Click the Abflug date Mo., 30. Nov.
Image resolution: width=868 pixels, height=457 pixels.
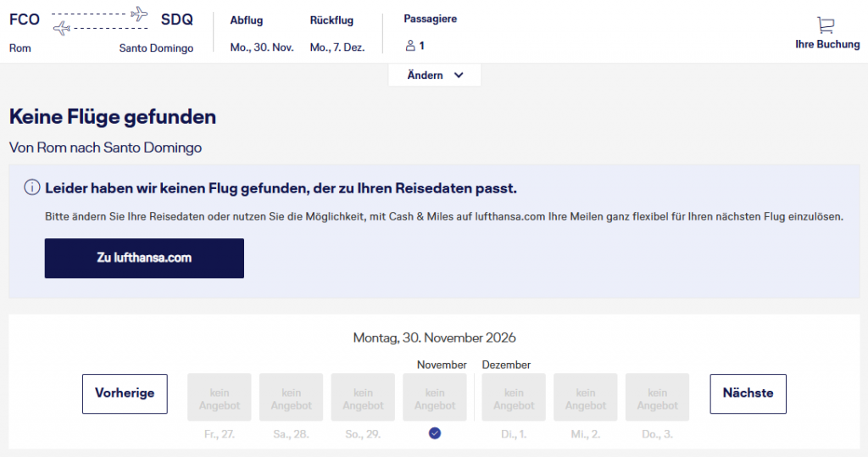click(x=262, y=47)
